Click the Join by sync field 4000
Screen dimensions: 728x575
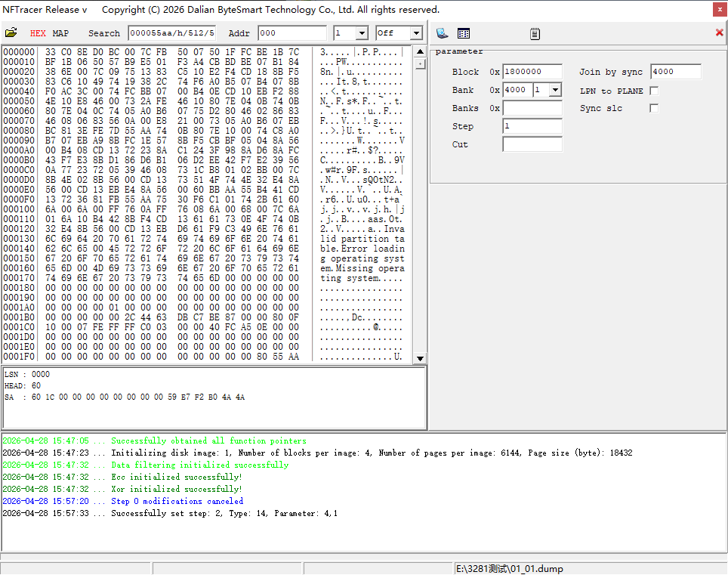(676, 72)
